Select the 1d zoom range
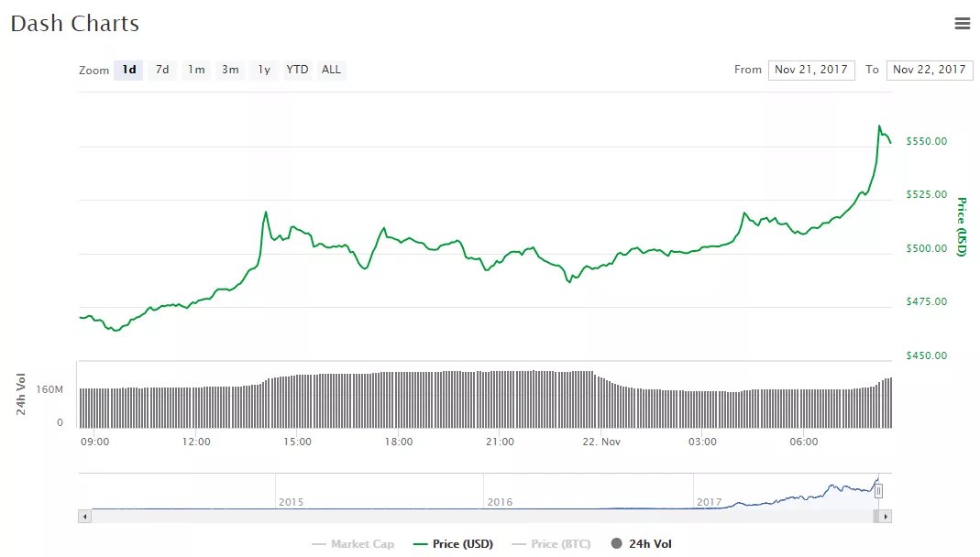 (x=128, y=70)
